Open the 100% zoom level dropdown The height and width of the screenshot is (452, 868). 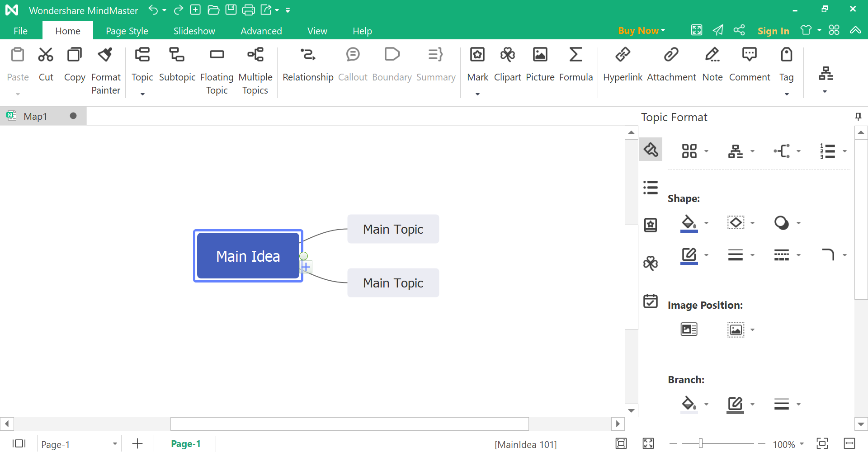click(x=802, y=444)
